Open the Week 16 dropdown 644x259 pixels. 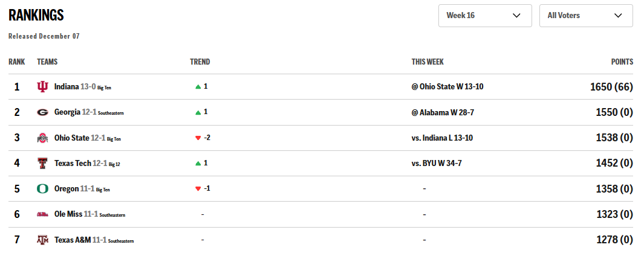click(484, 16)
